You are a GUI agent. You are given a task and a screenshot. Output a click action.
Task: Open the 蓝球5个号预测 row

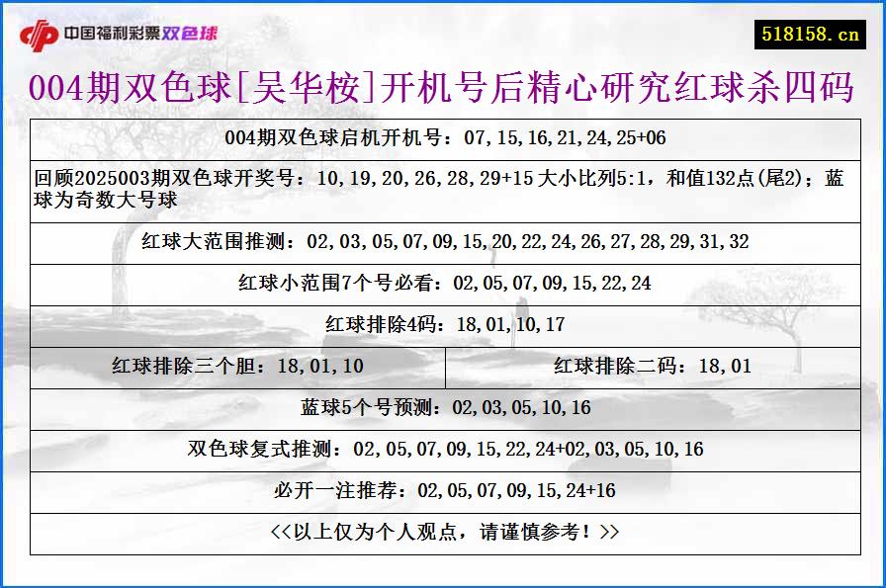click(x=443, y=406)
